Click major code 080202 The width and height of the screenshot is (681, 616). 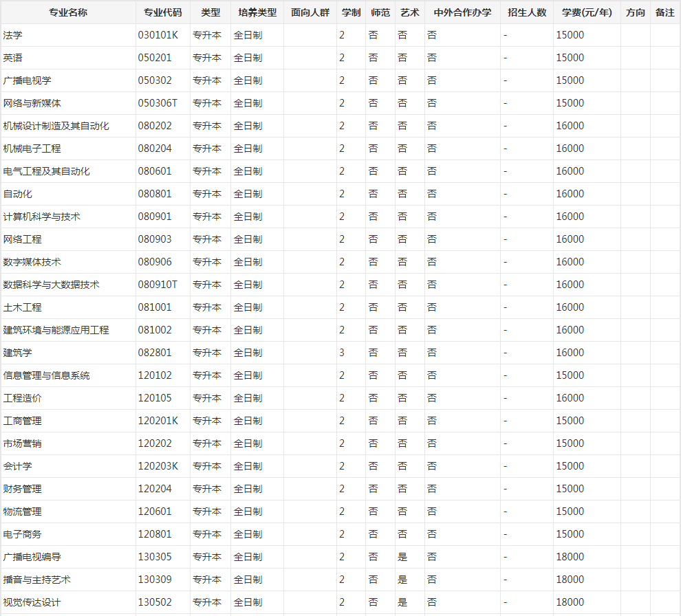click(155, 126)
